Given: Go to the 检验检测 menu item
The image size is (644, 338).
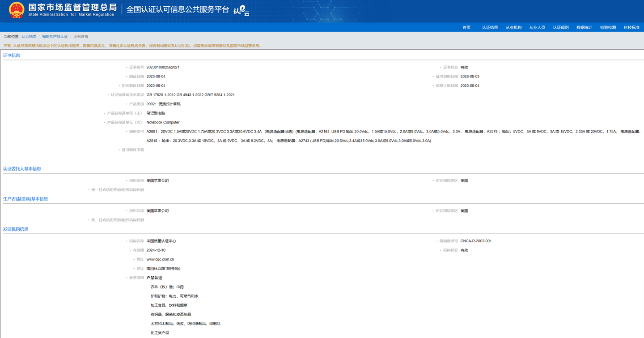Looking at the screenshot, I should click(608, 27).
